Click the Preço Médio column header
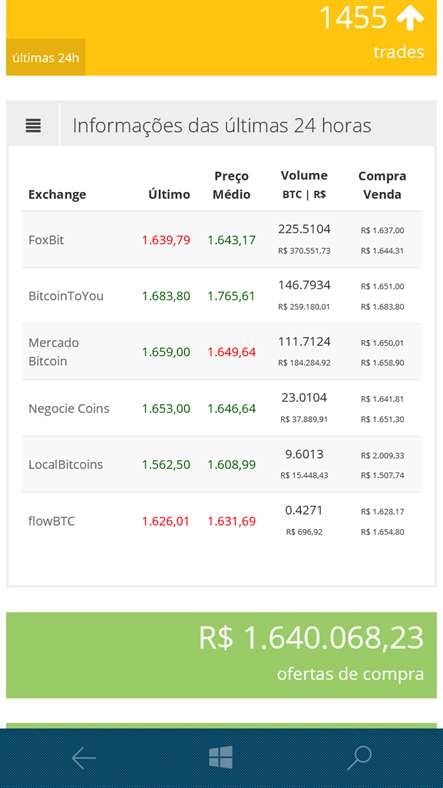Viewport: 443px width, 788px height. (232, 185)
